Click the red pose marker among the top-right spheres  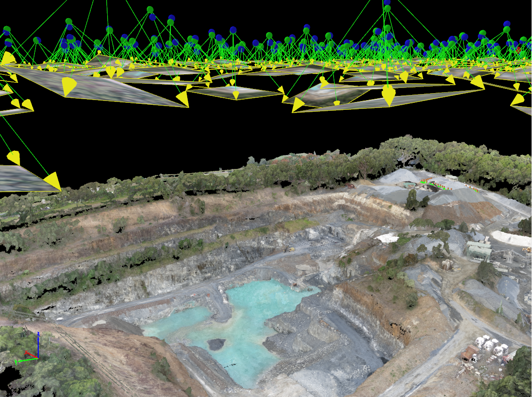pyautogui.click(x=518, y=50)
